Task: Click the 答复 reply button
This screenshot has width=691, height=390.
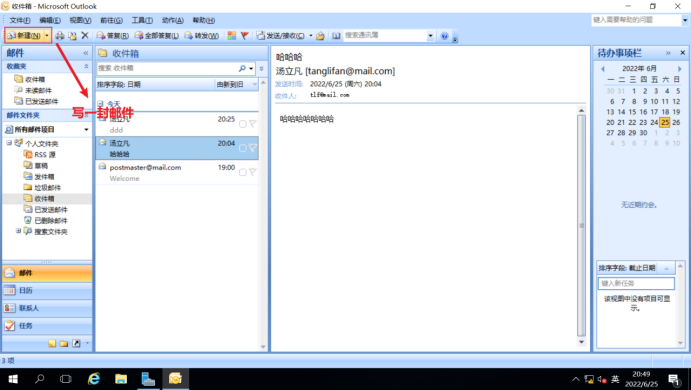Action: click(113, 36)
